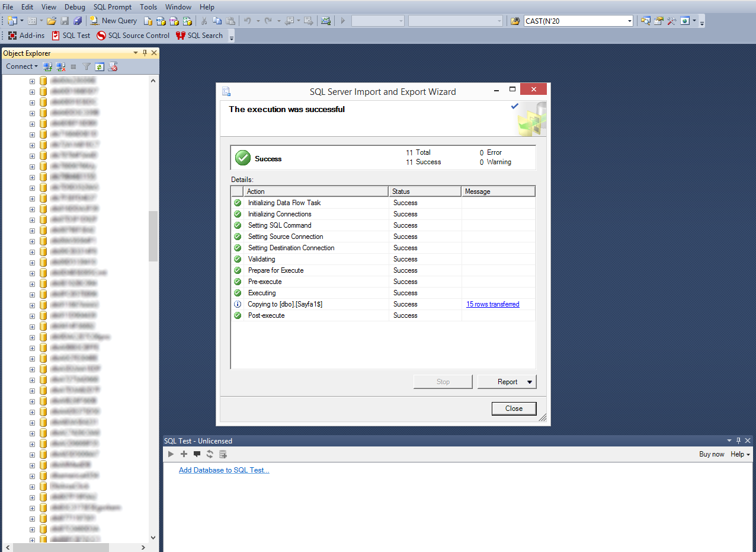756x552 pixels.
Task: Click the plus icon in SQL Test panel
Action: pos(184,454)
